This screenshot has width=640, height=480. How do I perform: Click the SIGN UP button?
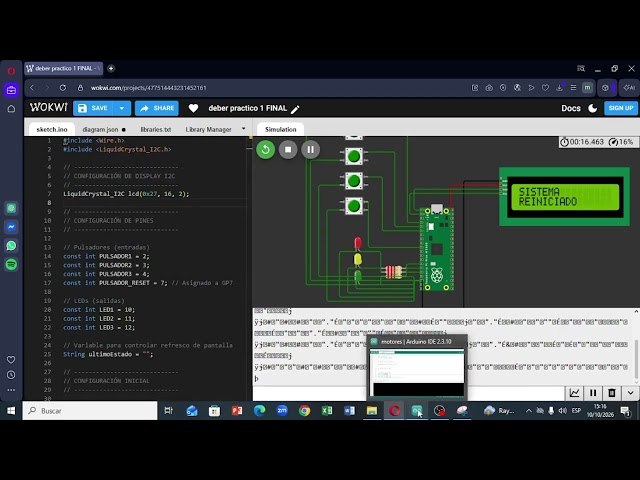coord(620,108)
